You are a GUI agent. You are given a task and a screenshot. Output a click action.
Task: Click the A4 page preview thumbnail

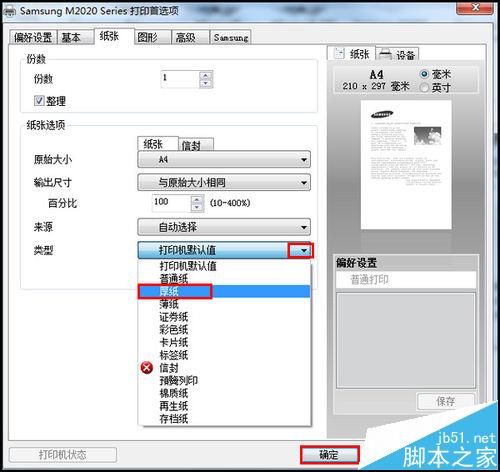tap(406, 165)
